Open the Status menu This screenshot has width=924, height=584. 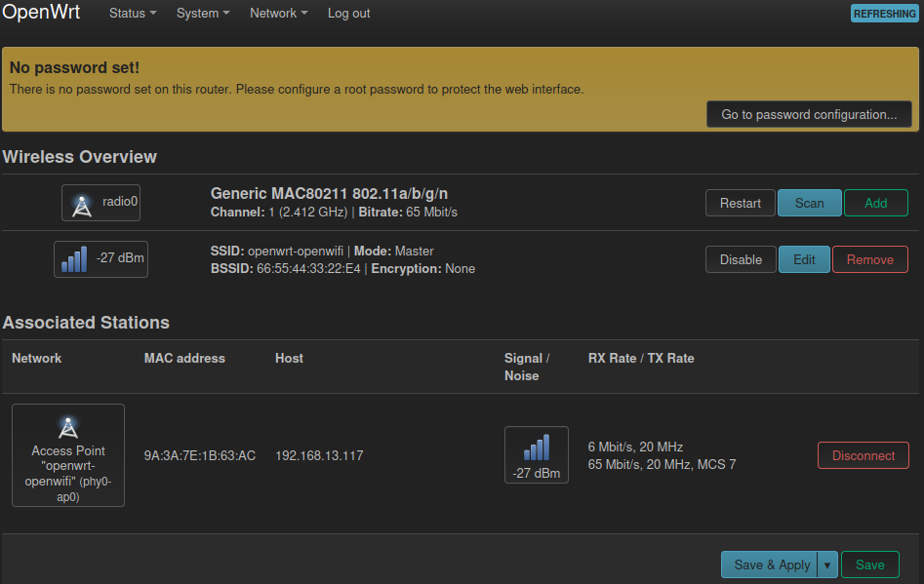pos(133,13)
